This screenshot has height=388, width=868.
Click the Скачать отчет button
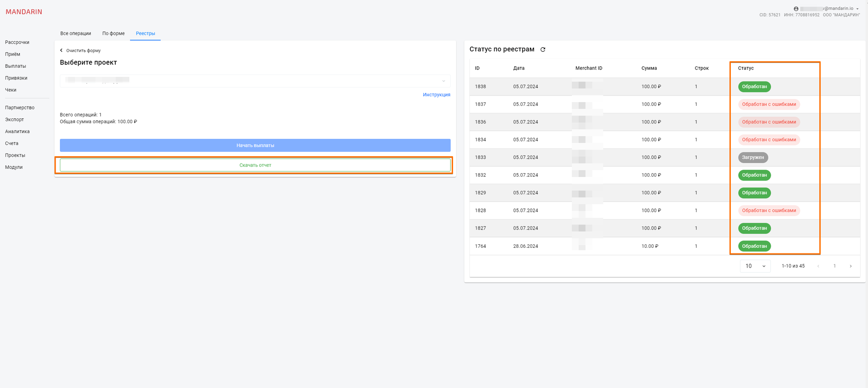[x=255, y=165]
